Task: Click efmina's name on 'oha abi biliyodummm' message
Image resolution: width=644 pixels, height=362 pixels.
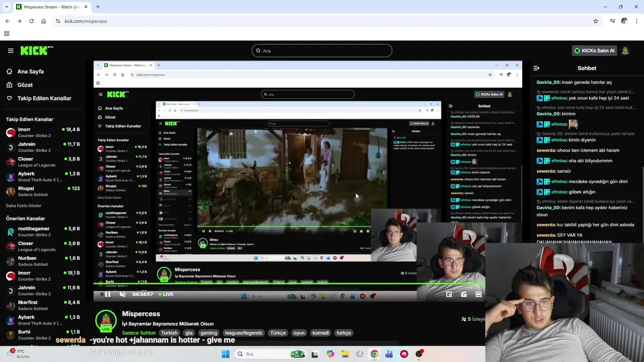Action: point(559,161)
